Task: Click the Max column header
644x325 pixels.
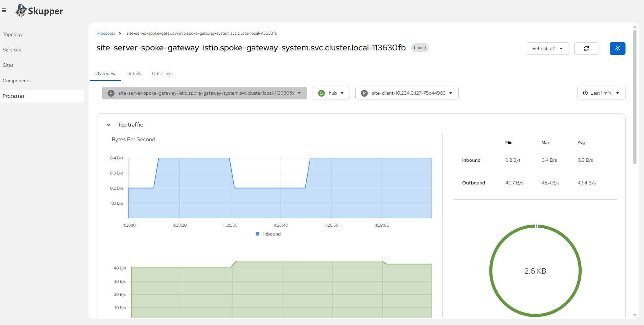Action: (x=545, y=143)
